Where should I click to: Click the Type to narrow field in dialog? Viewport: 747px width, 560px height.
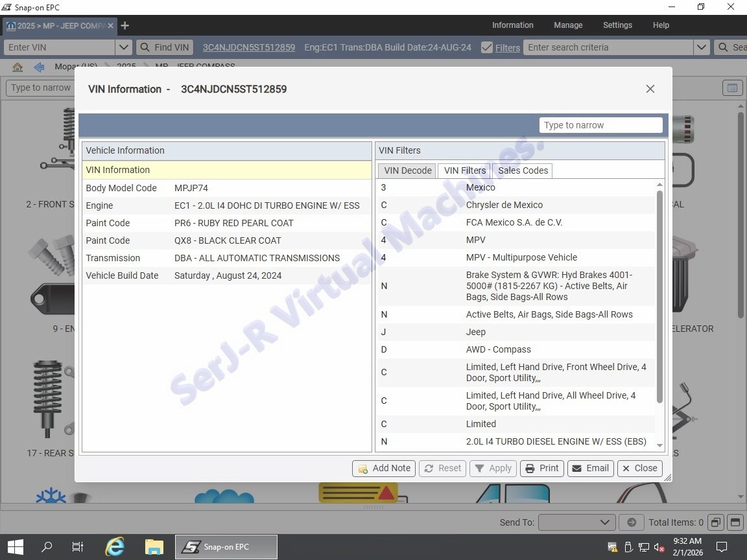tap(600, 125)
